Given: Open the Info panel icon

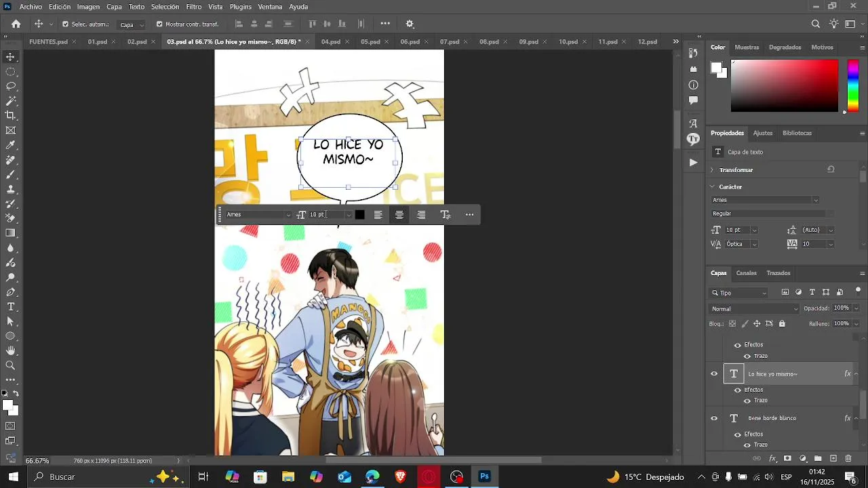Looking at the screenshot, I should (x=693, y=85).
